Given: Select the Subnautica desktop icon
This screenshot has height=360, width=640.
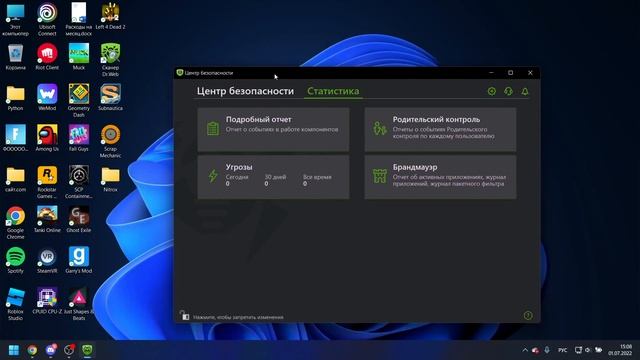Looking at the screenshot, I should click(x=110, y=98).
